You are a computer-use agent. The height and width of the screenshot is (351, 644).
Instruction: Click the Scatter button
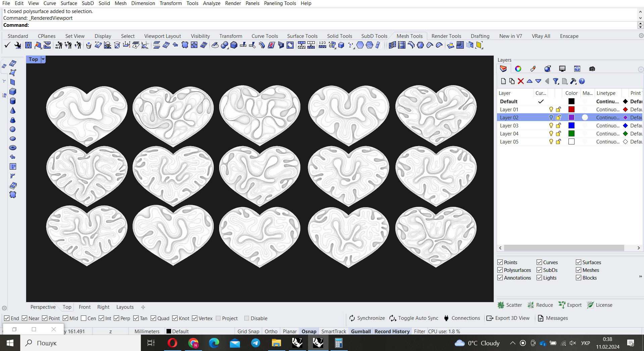tap(510, 305)
